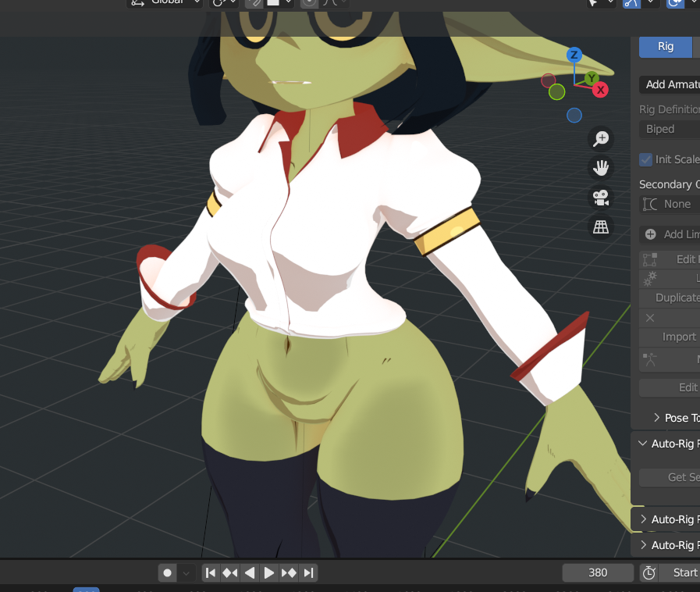Toggle the Init Scale checkbox

click(x=645, y=159)
